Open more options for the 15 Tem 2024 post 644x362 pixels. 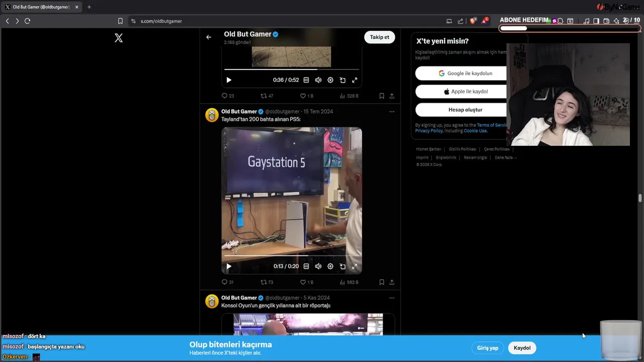coord(392,112)
